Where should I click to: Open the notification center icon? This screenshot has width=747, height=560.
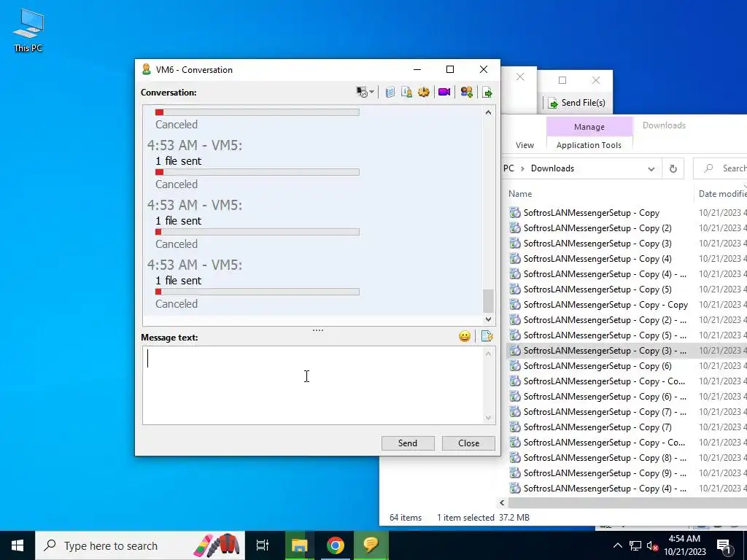tap(724, 545)
